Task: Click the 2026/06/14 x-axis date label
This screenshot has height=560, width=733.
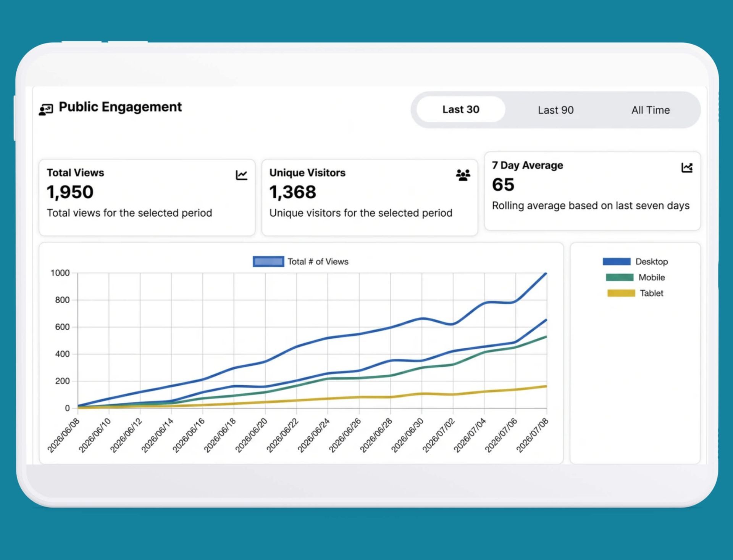Action: point(157,435)
